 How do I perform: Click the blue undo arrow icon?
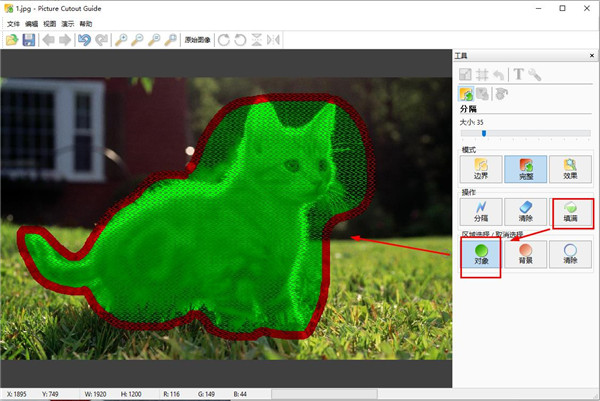pos(83,40)
